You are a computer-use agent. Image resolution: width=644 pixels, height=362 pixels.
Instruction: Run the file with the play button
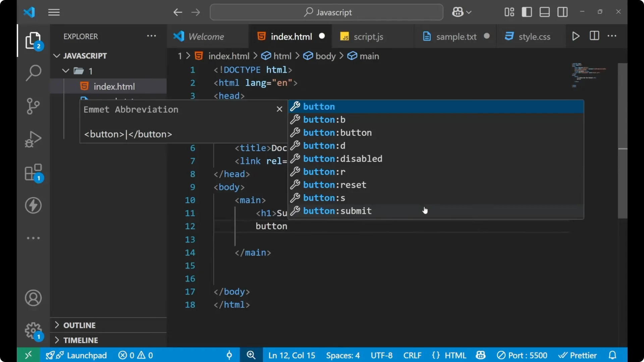click(x=576, y=36)
